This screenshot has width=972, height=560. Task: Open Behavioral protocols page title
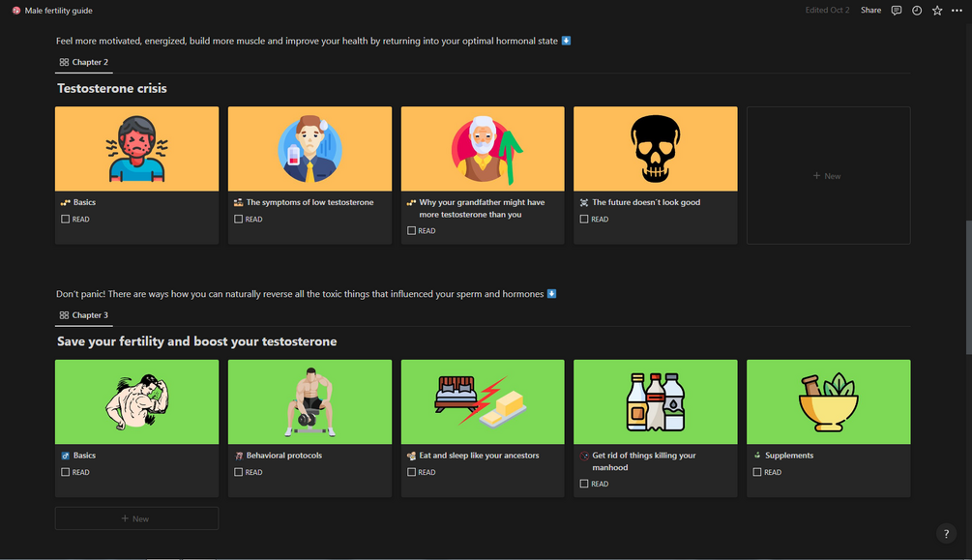[x=284, y=456]
